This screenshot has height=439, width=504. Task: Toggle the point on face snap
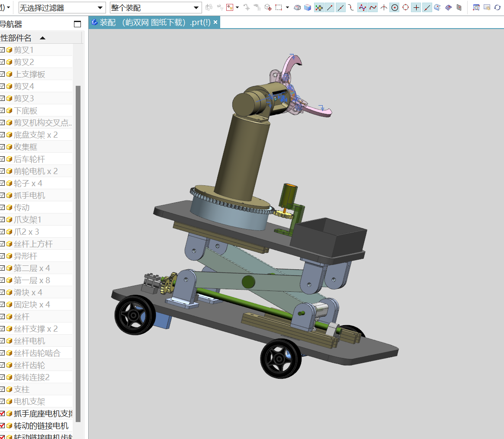click(438, 7)
